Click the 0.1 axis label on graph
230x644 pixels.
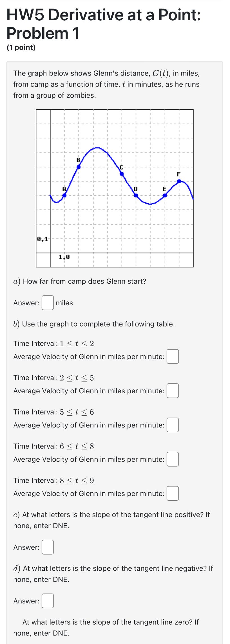click(x=42, y=239)
